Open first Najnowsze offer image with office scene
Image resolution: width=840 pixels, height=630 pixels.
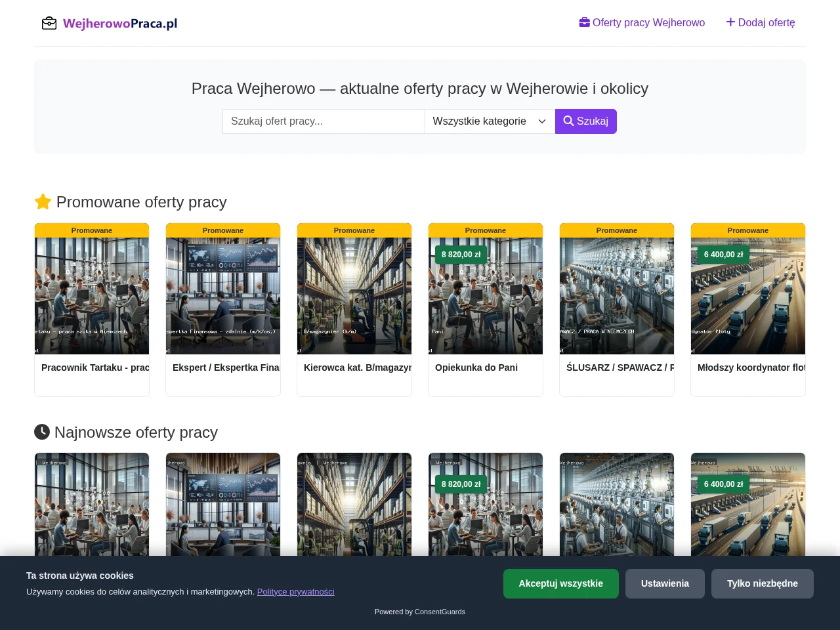[92, 505]
